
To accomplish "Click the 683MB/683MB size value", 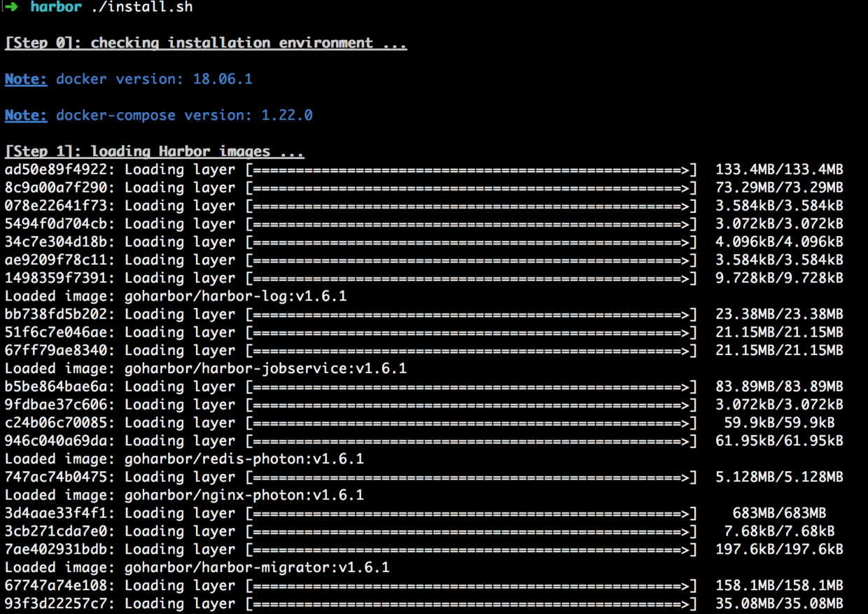I will [x=779, y=513].
